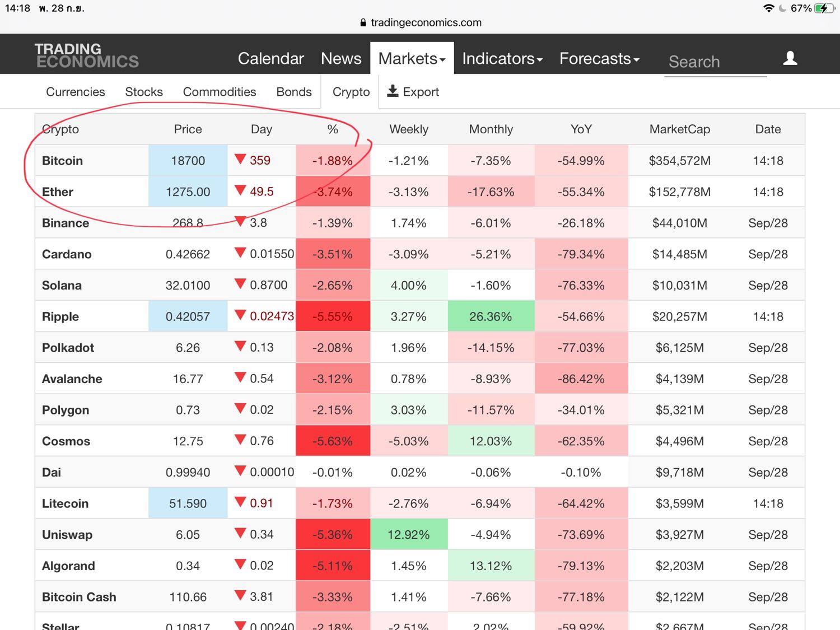Click the Export download icon
The image size is (840, 630).
tap(393, 91)
